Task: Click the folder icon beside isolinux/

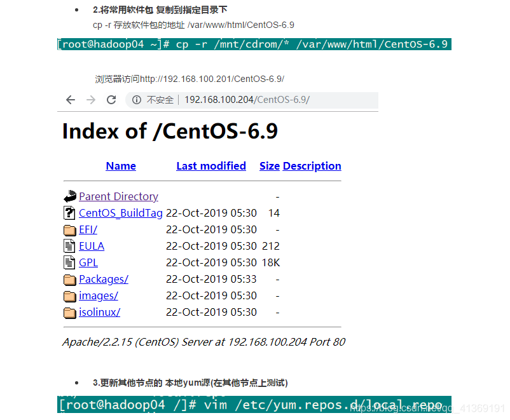Action: point(69,313)
